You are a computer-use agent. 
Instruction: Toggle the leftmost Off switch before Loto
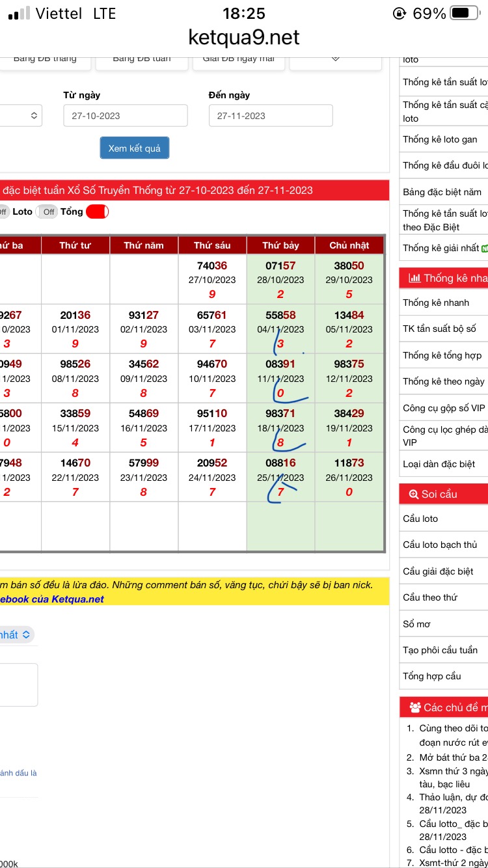point(3,211)
